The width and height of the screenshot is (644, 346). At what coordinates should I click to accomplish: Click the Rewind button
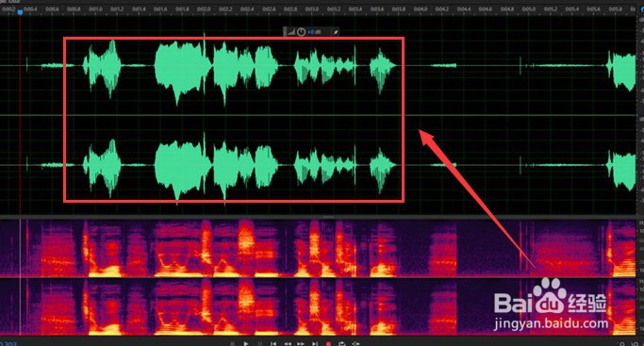[x=288, y=344]
